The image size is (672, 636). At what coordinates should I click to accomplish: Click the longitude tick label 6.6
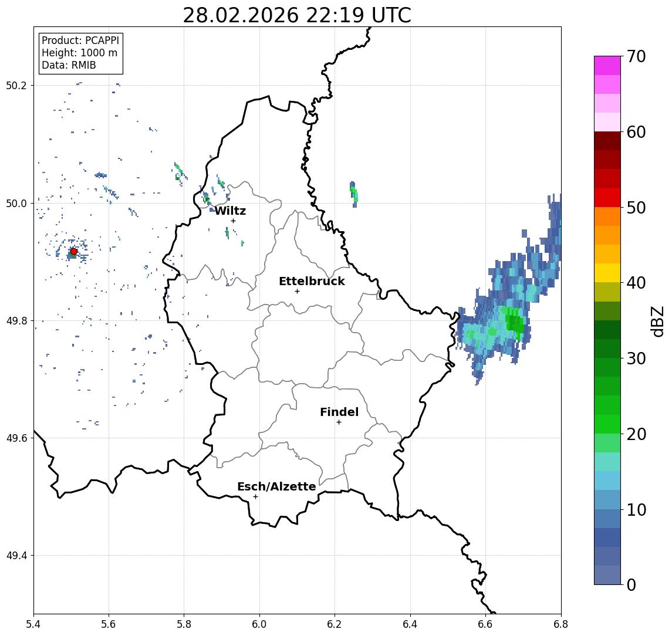click(485, 624)
